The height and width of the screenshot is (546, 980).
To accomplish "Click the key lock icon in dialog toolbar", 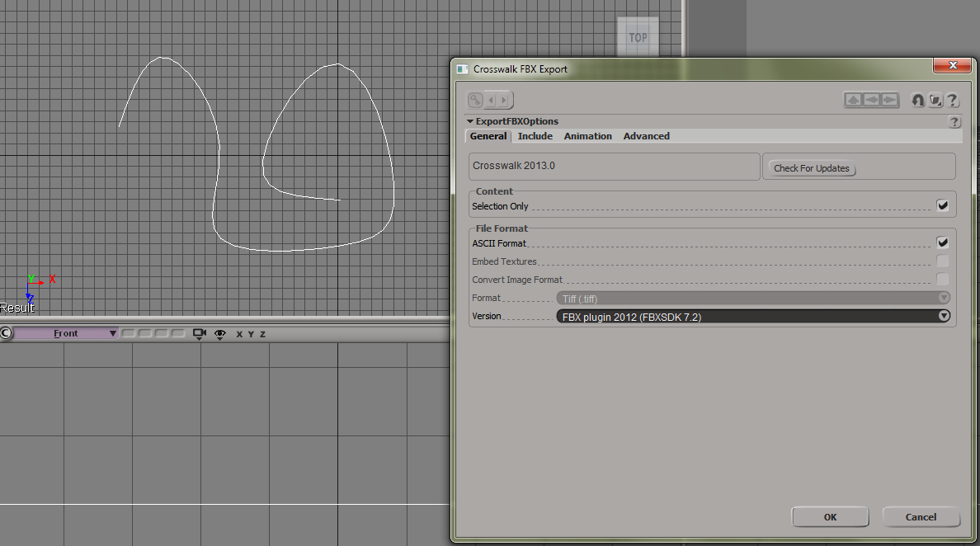I will click(x=475, y=100).
